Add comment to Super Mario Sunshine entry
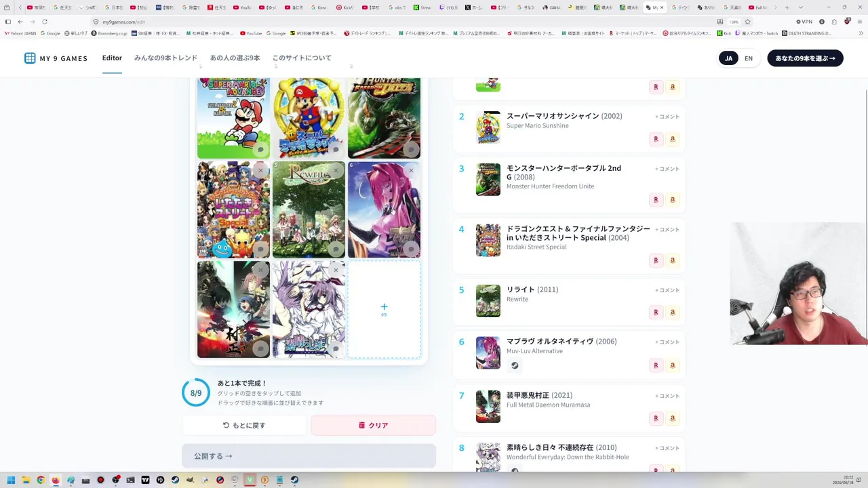 pos(667,117)
